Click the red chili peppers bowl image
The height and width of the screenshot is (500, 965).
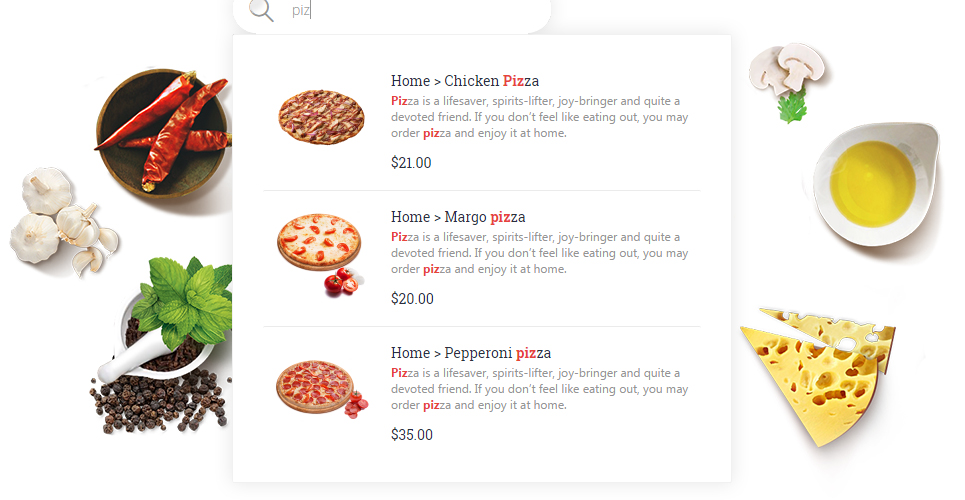tap(164, 133)
